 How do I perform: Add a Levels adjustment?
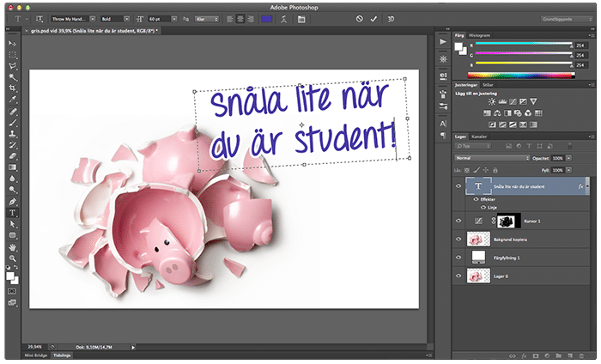pyautogui.click(x=502, y=101)
